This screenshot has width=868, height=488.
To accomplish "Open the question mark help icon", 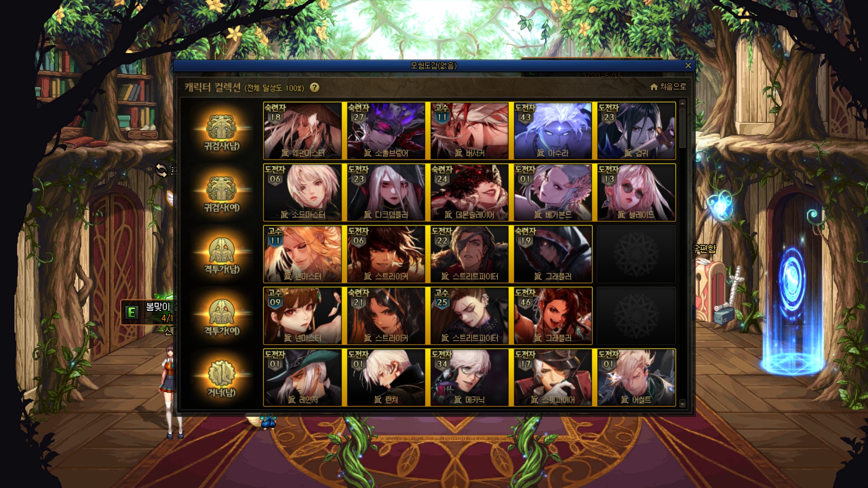I will (x=315, y=88).
